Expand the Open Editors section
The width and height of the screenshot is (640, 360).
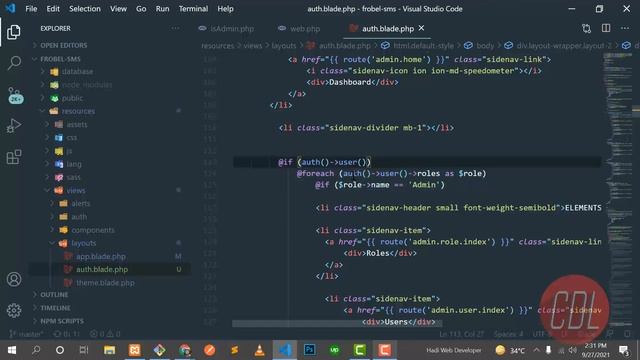tap(63, 45)
